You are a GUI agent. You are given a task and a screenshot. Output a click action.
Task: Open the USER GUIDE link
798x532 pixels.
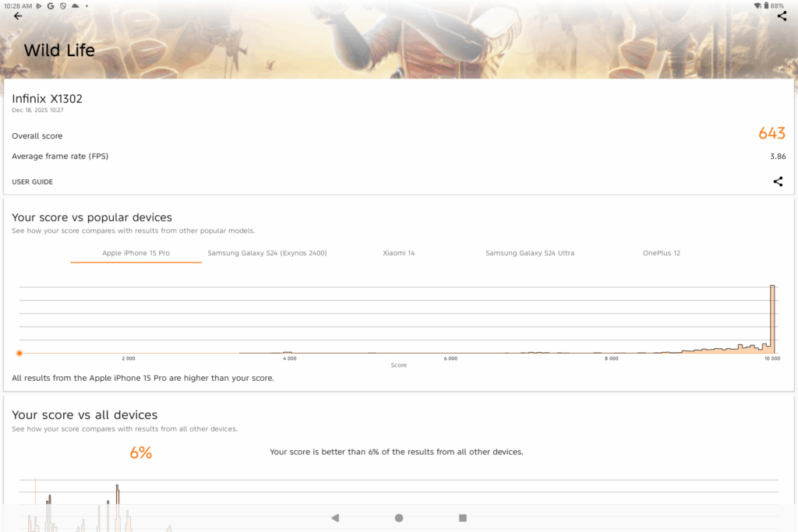point(33,182)
